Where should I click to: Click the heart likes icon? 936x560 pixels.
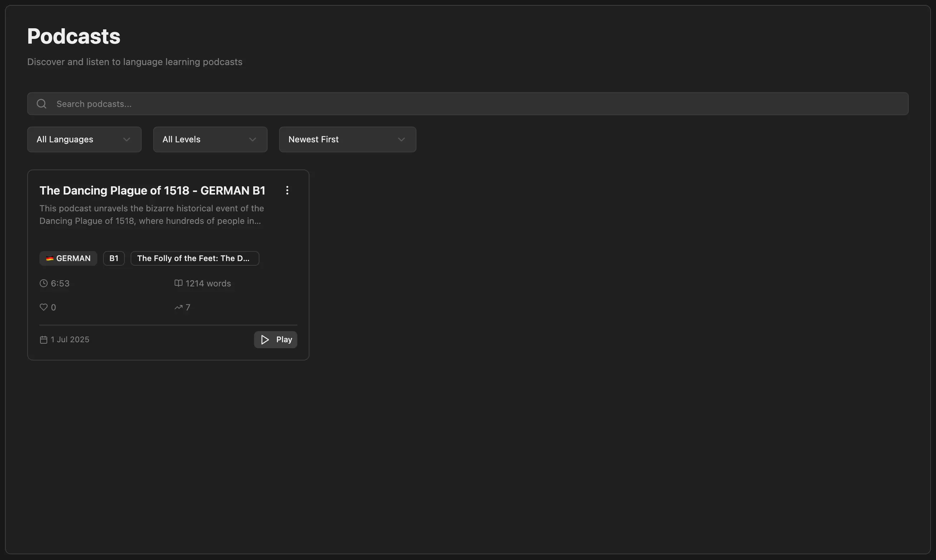click(x=44, y=307)
